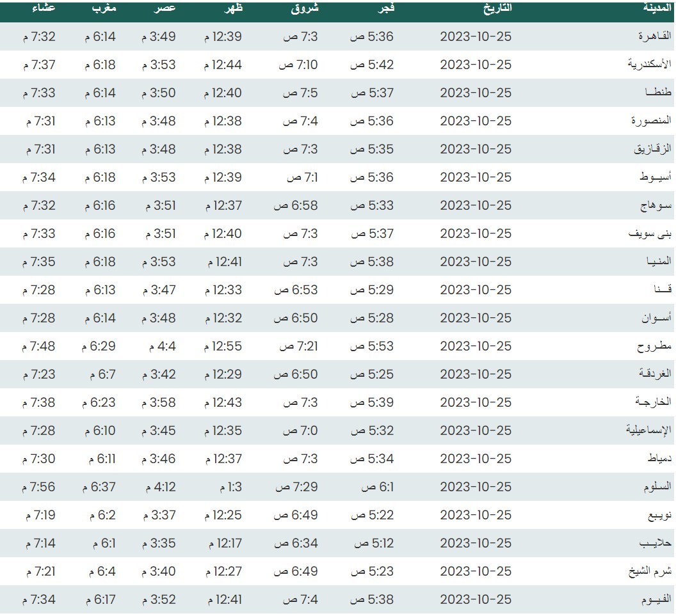Click the حلايب Dhuhr time 12:17 م
Screen dimensions: 676x616
[x=225, y=543]
